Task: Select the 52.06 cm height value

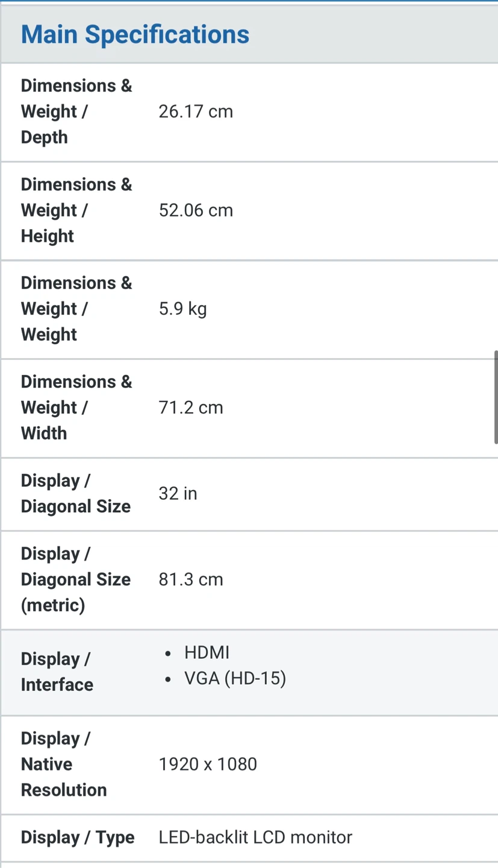Action: pyautogui.click(x=196, y=210)
